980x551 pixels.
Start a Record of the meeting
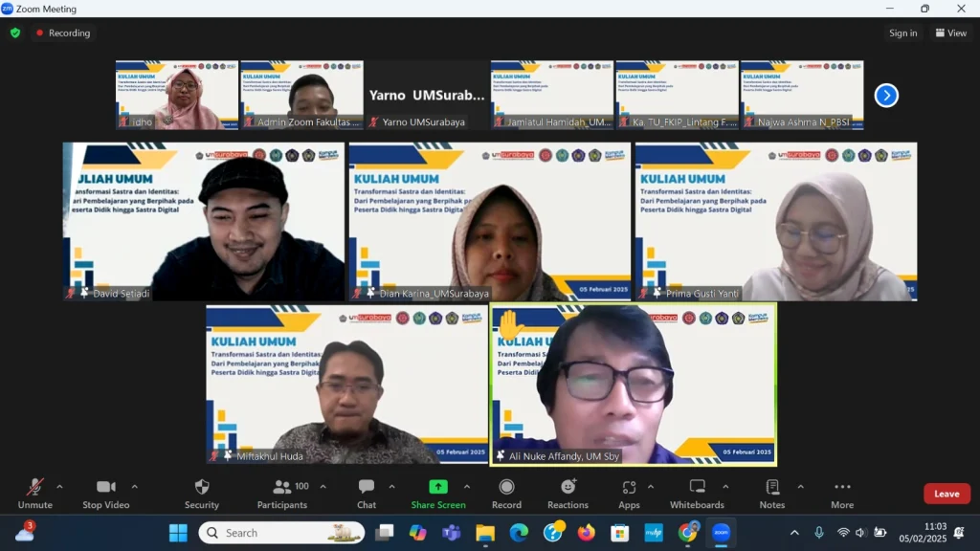tap(506, 488)
